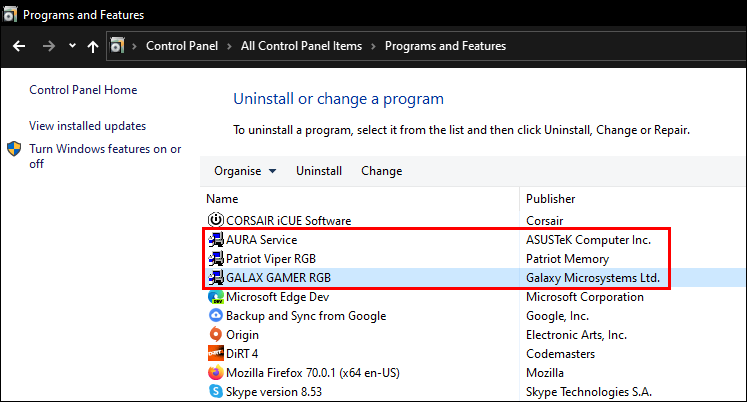Click Galaxy Microsystems Ltd. publisher cell
This screenshot has height=402, width=747.
coord(593,278)
